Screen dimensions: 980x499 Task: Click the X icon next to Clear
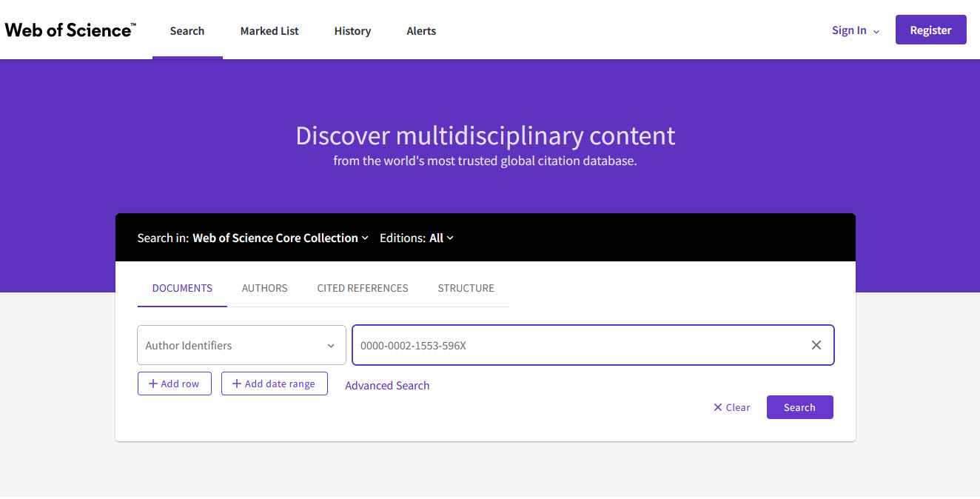click(x=716, y=406)
